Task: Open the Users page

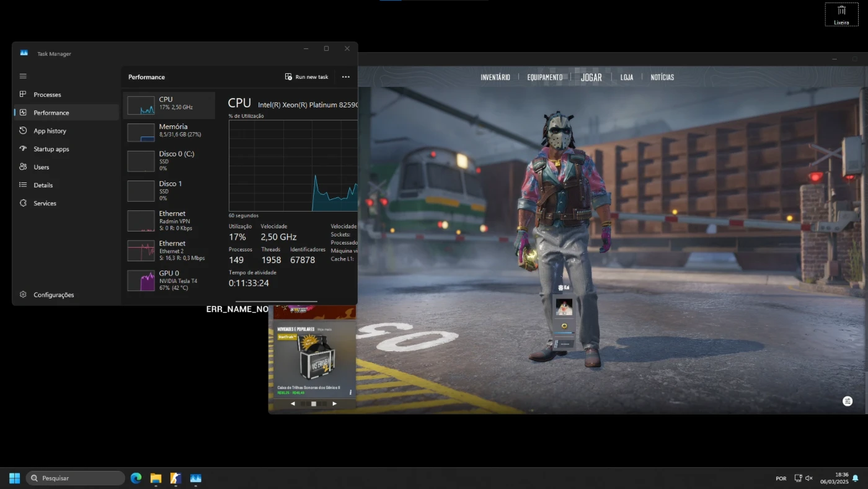Action: click(x=66, y=167)
